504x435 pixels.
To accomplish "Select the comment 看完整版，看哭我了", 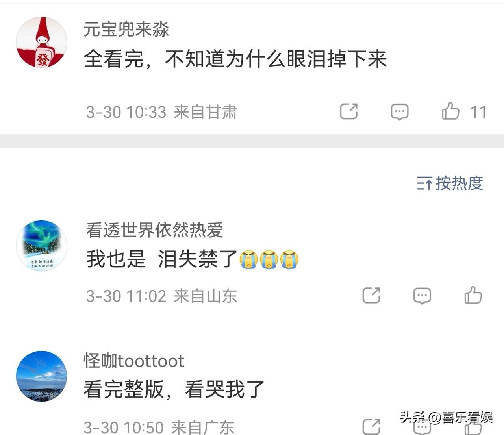I will click(x=174, y=389).
